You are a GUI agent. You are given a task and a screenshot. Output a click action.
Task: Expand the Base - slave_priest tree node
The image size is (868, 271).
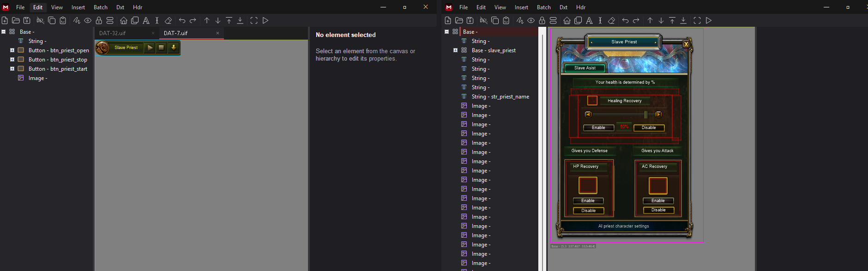455,50
